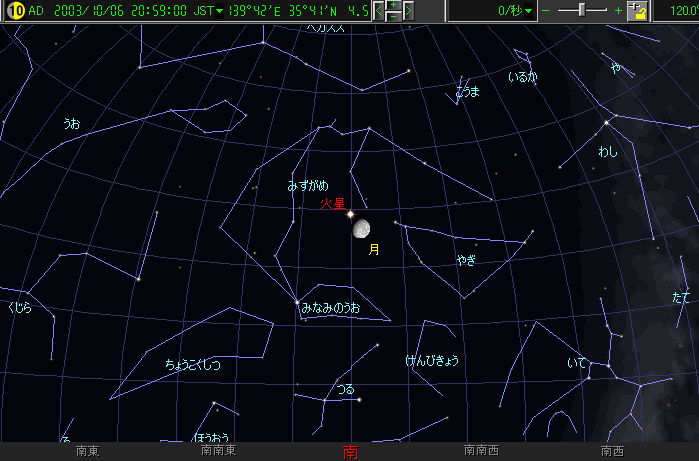Click the right arrow step button
The width and height of the screenshot is (699, 461).
click(408, 11)
